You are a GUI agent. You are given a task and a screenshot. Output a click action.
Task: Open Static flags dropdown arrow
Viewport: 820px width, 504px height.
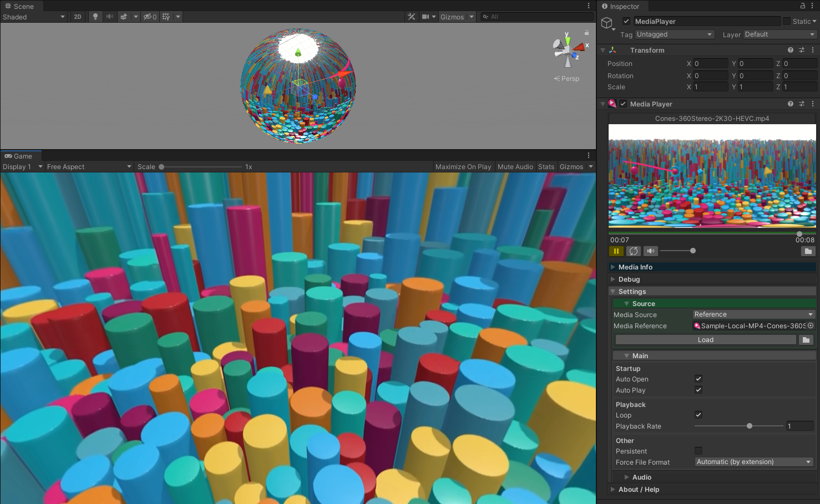coord(814,21)
